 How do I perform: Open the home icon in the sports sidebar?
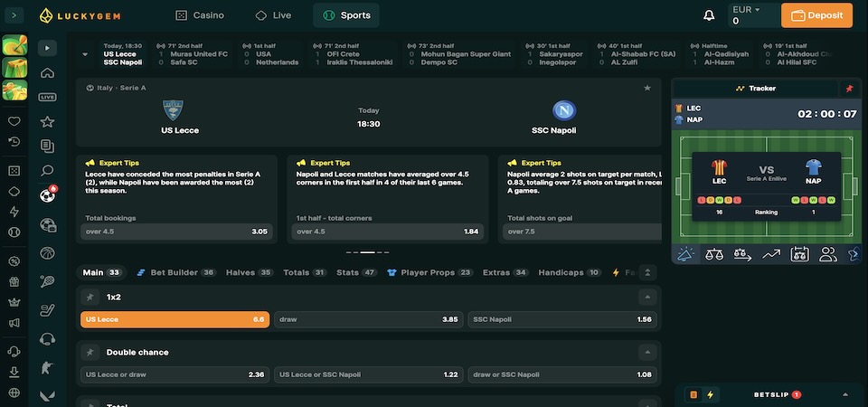pyautogui.click(x=48, y=72)
